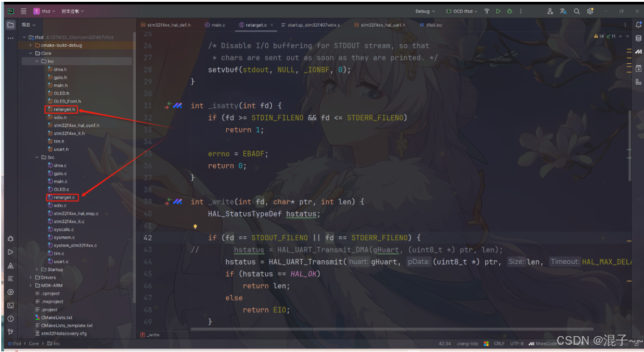Select syscalls.c in the Src folder
This screenshot has height=352, width=644.
click(61, 230)
